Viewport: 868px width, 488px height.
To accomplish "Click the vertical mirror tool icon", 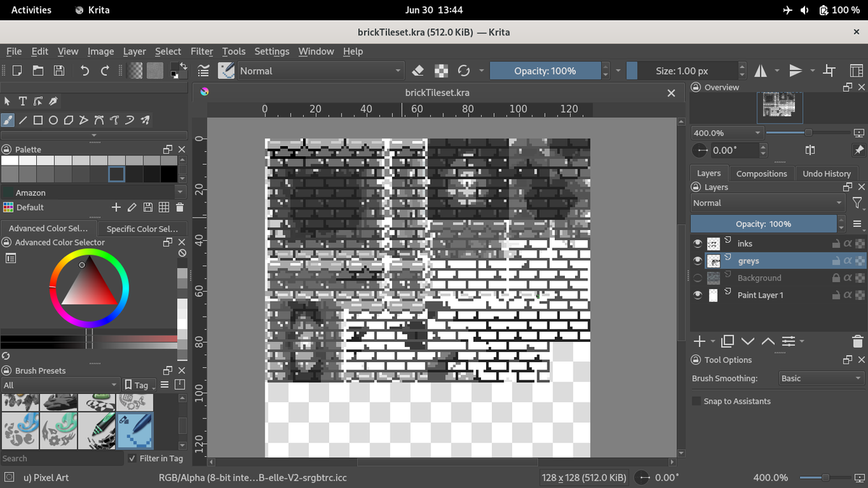I will (796, 71).
